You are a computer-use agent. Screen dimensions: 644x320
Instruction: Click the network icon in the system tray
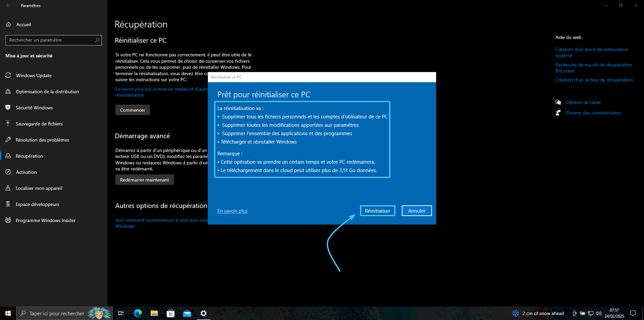tap(591, 313)
